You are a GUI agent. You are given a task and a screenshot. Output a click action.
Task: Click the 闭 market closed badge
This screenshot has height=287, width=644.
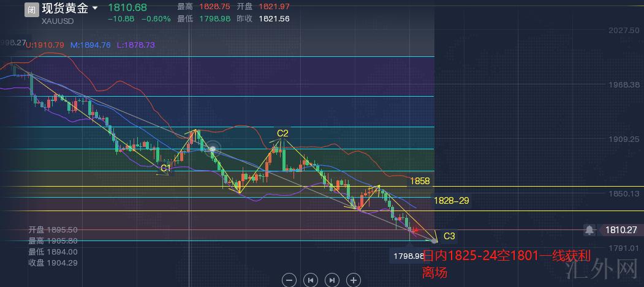tap(31, 9)
